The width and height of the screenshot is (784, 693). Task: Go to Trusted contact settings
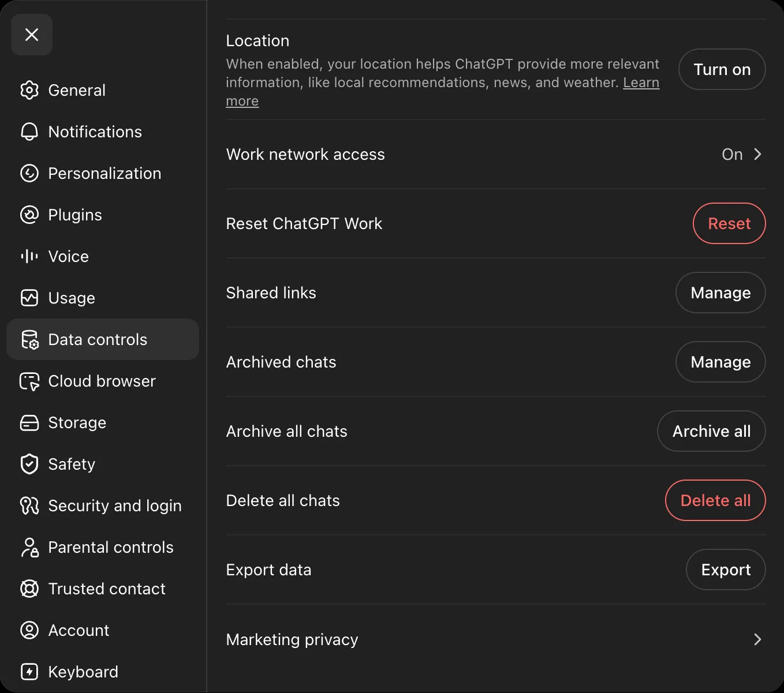pos(103,589)
